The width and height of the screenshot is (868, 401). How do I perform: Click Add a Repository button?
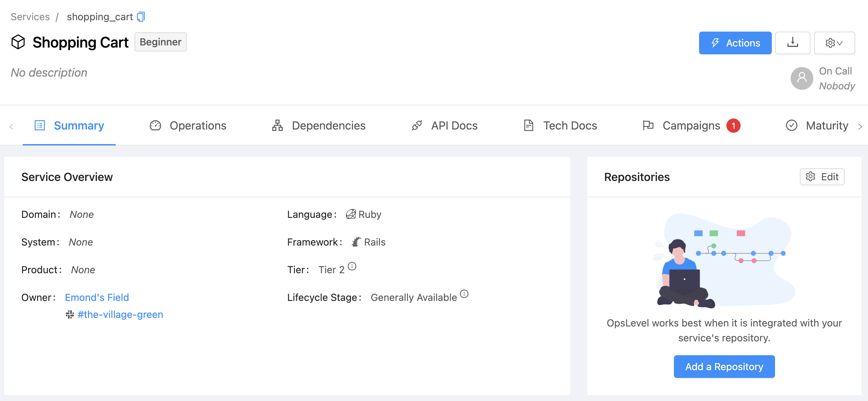point(724,366)
